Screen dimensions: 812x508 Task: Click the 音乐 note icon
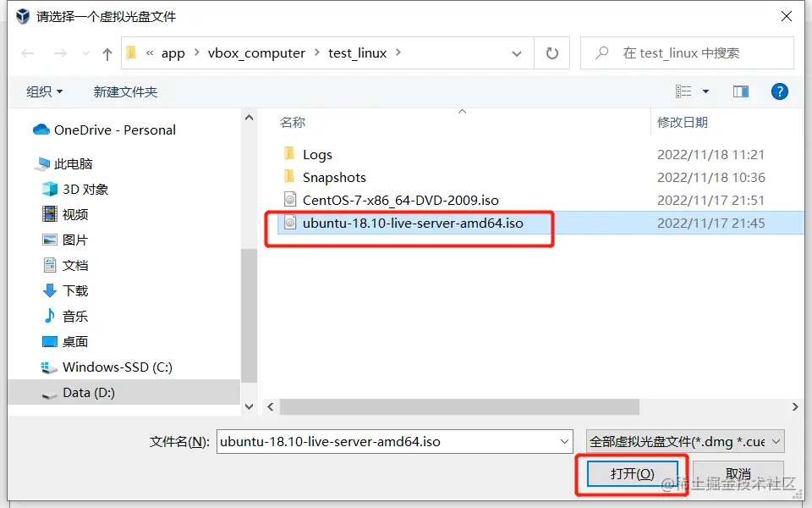click(50, 315)
